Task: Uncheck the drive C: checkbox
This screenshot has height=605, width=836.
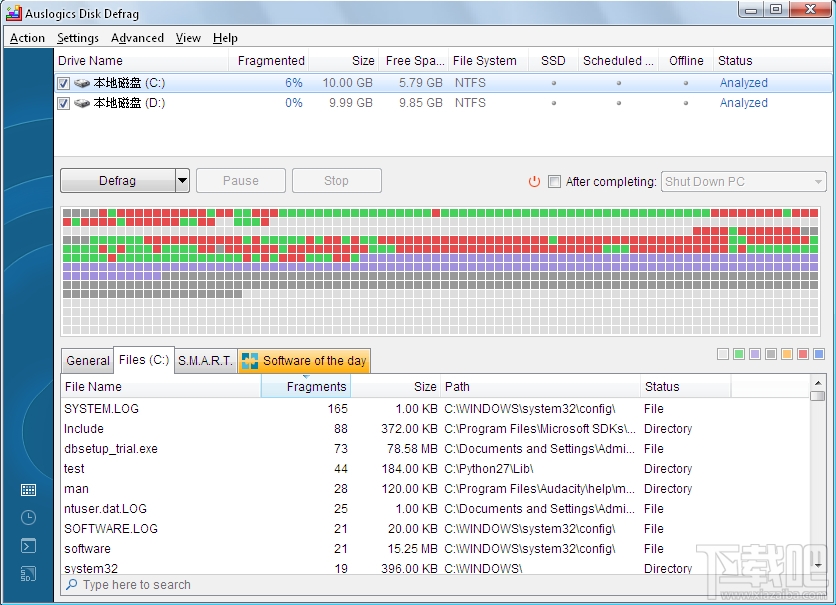Action: tap(64, 83)
